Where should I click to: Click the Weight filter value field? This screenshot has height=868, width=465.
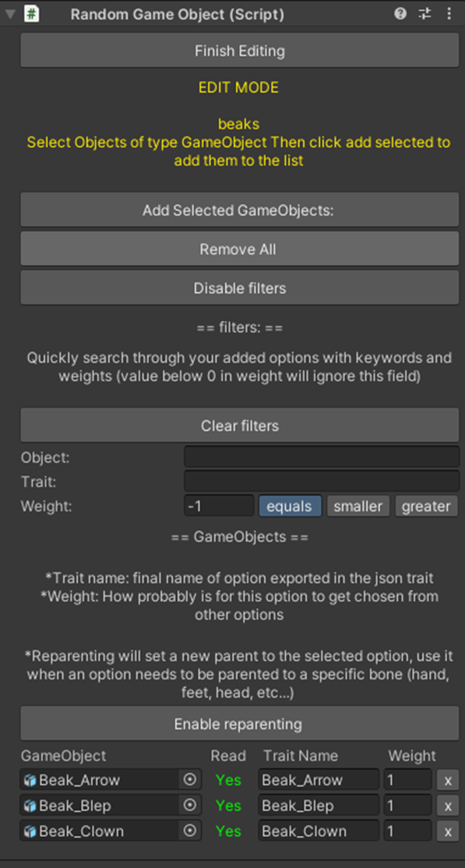219,506
